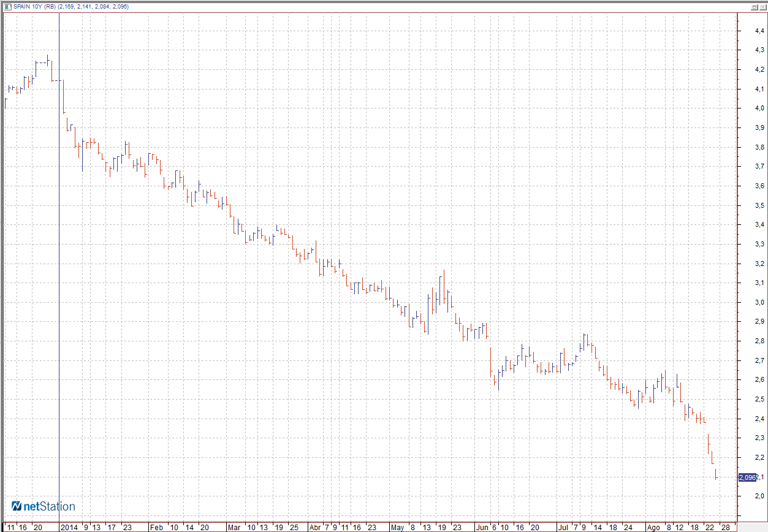Click the 4,3 value on price scale
Viewport: 768px width, 532px height.
pyautogui.click(x=759, y=50)
